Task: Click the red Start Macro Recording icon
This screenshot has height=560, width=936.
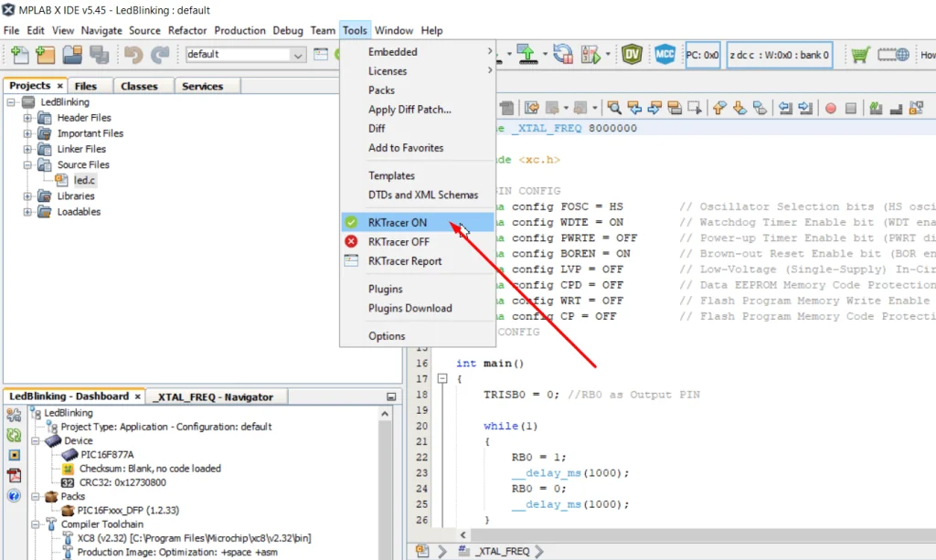Action: click(830, 109)
